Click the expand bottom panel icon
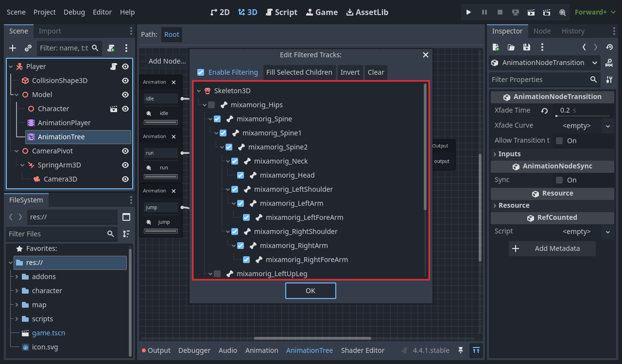Screen dimensions: 622x364 tap(476, 350)
